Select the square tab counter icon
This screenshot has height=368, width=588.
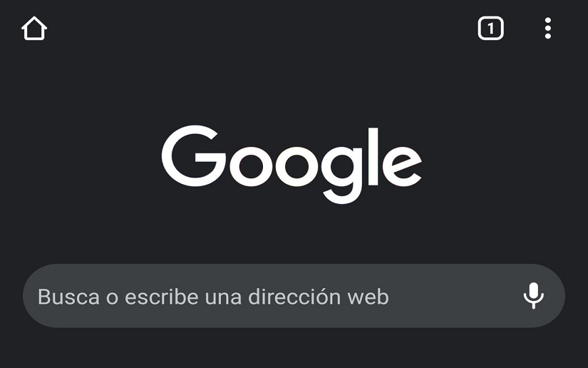point(490,28)
